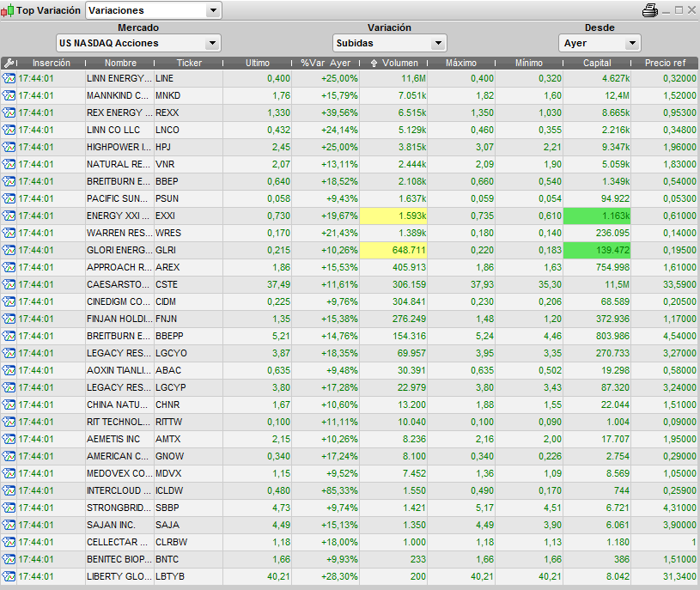Screen dimensions: 700x590
Task: Open chart icon for AREX row
Action: 9,267
